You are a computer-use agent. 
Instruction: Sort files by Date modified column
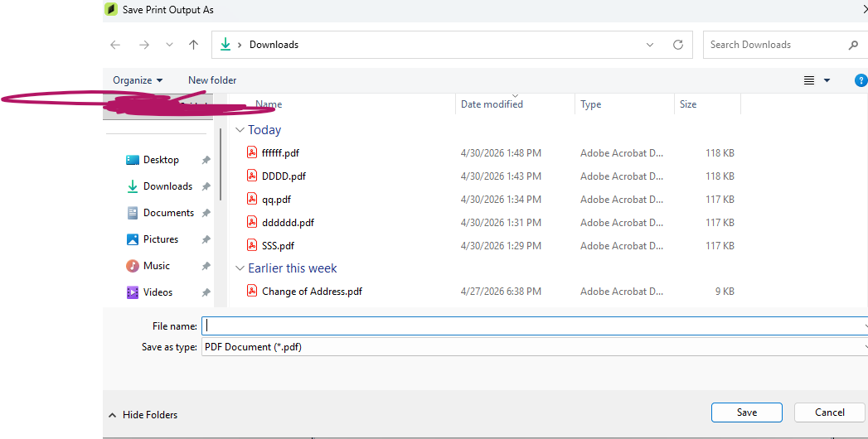492,104
